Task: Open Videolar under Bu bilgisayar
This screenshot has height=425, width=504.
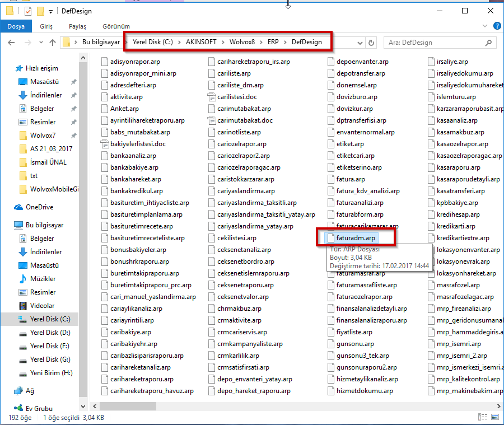Action: (42, 306)
